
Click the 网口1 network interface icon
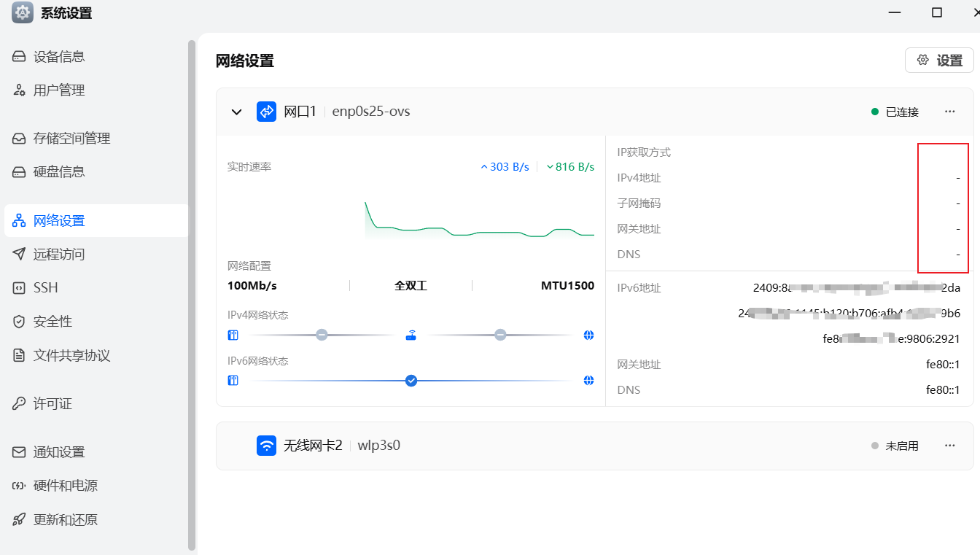point(266,112)
